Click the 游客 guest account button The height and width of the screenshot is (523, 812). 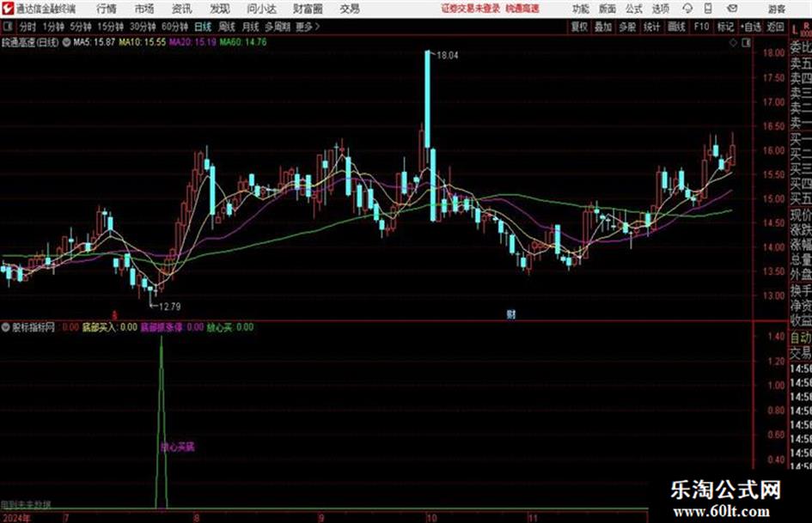[x=776, y=9]
